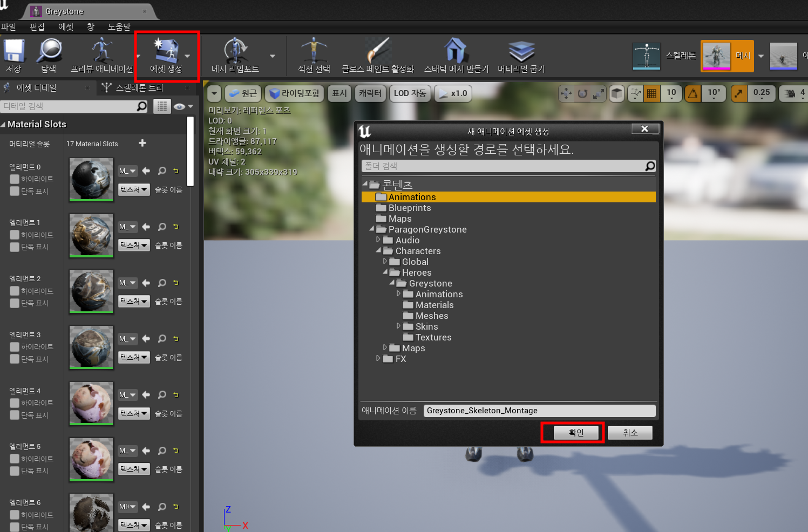This screenshot has height=532, width=808.
Task: Click LOD 자동 viewport button
Action: coord(410,93)
